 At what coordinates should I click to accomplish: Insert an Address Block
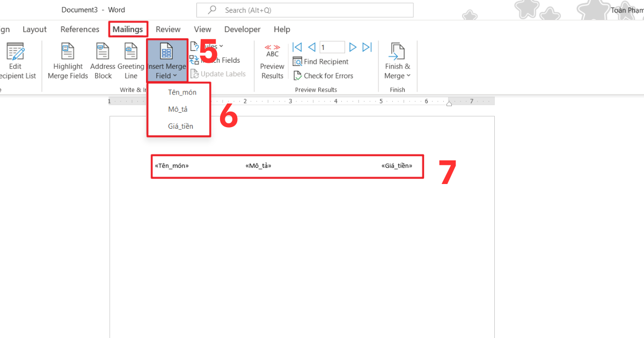[x=103, y=61]
